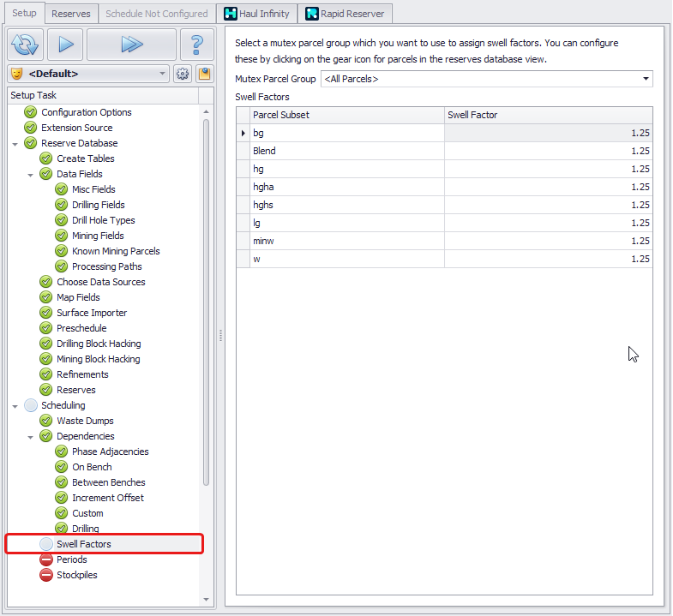The width and height of the screenshot is (673, 616).
Task: Click the red status icon beside Periods
Action: point(46,559)
